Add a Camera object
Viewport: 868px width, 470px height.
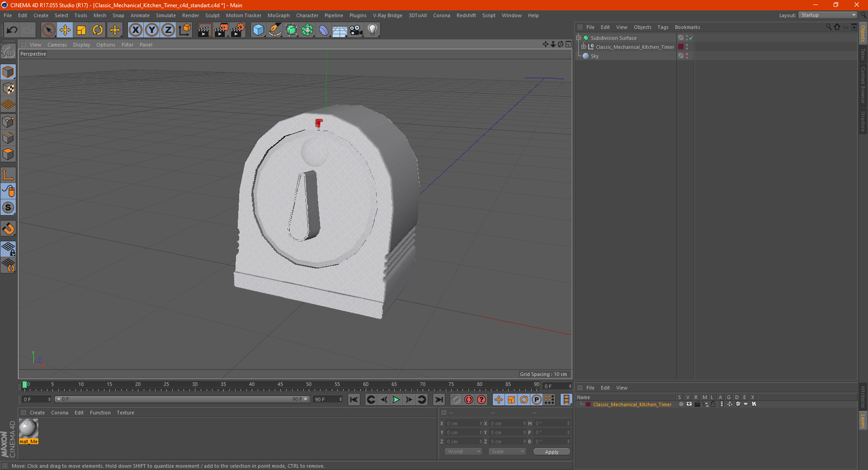356,30
